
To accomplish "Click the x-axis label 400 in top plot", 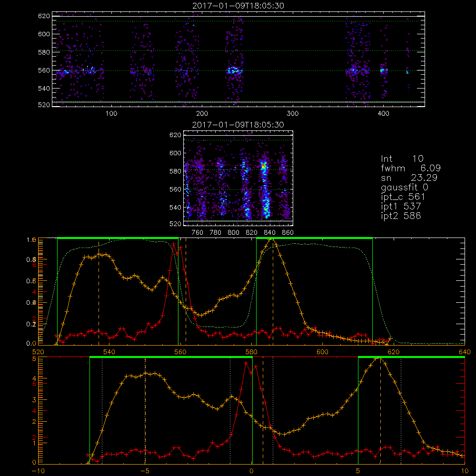I will (x=383, y=114).
